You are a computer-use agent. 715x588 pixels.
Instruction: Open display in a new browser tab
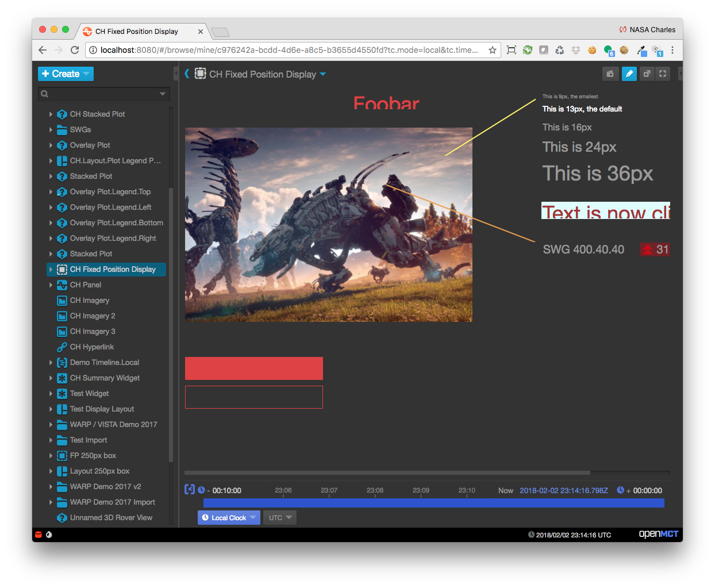[646, 74]
